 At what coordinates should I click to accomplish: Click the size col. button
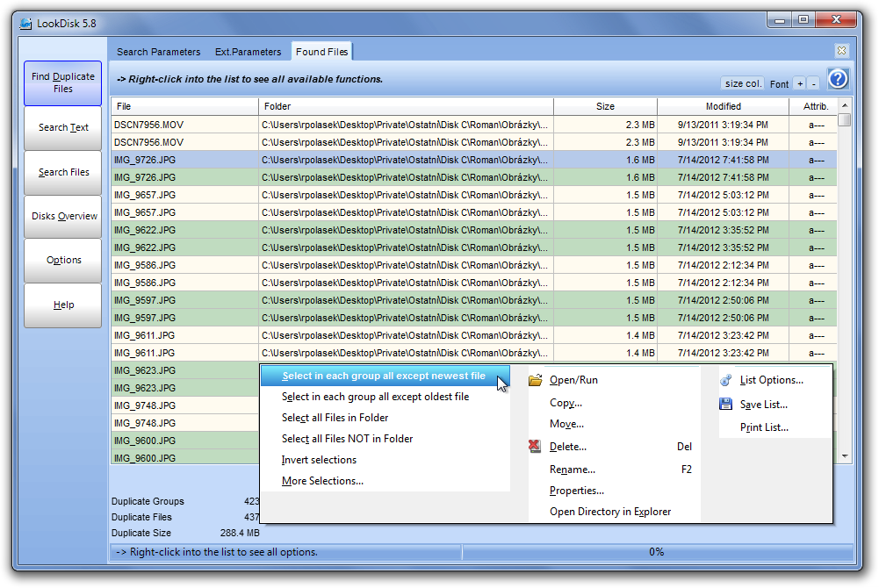[743, 83]
